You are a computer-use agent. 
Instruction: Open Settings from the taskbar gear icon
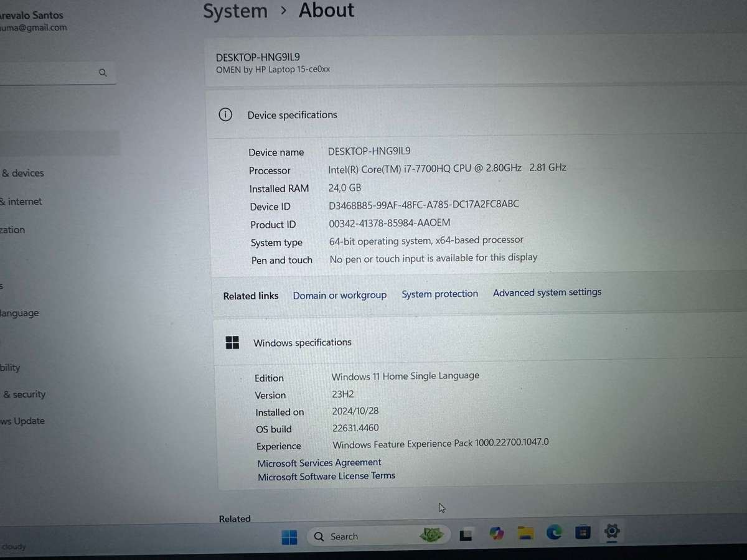coord(612,532)
